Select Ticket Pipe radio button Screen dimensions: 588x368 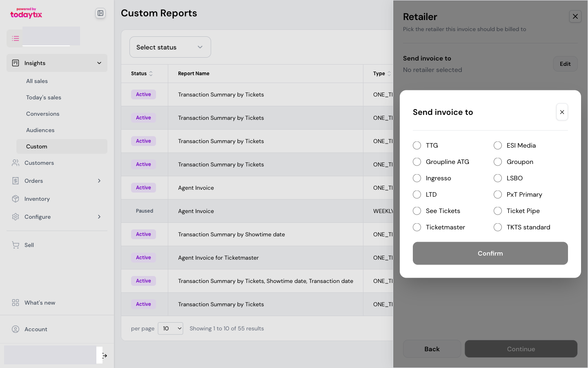pyautogui.click(x=498, y=211)
